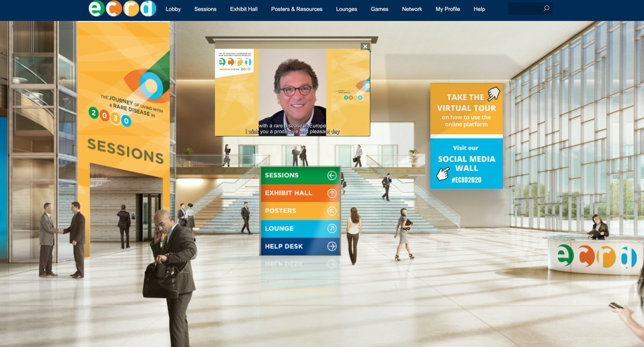
Task: Select Lounges in the top menu
Action: click(x=346, y=9)
